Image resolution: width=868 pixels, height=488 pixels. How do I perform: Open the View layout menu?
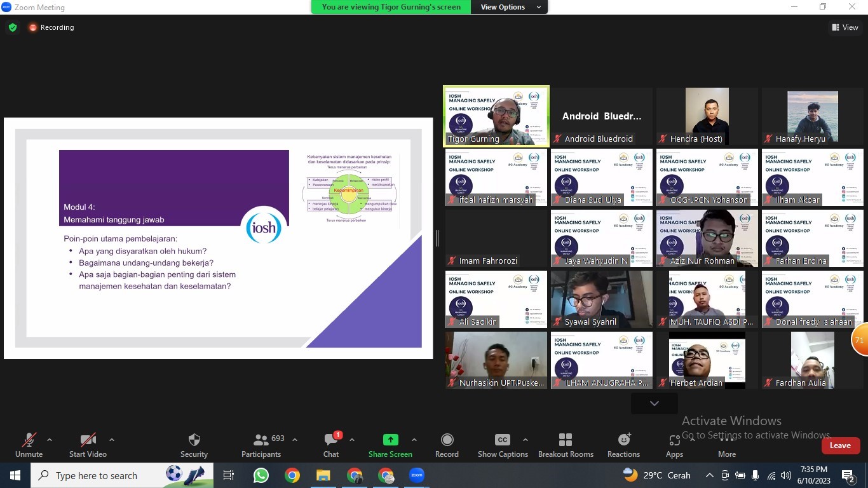[x=845, y=27]
